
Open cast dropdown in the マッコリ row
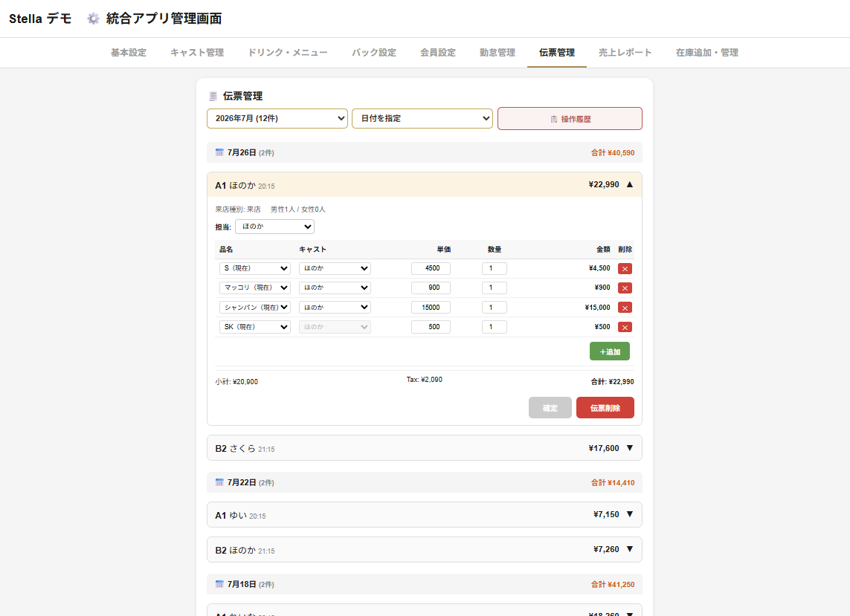point(335,288)
